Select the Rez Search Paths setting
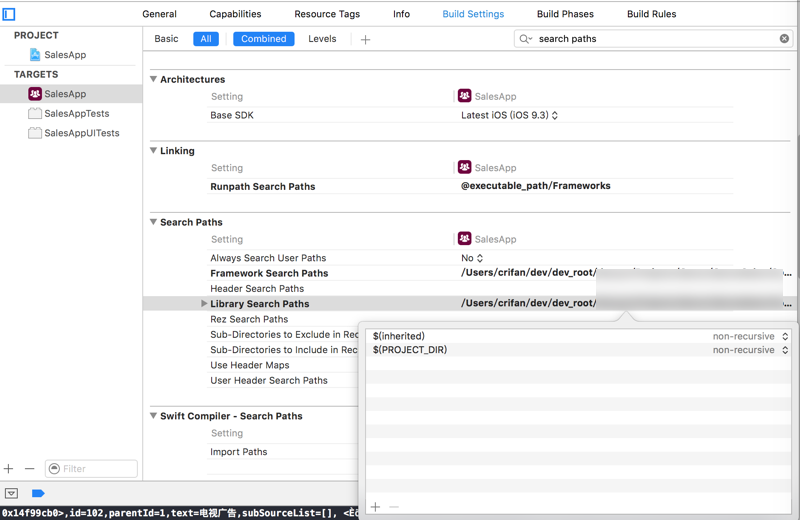Screen dimensions: 800x520 (249, 319)
